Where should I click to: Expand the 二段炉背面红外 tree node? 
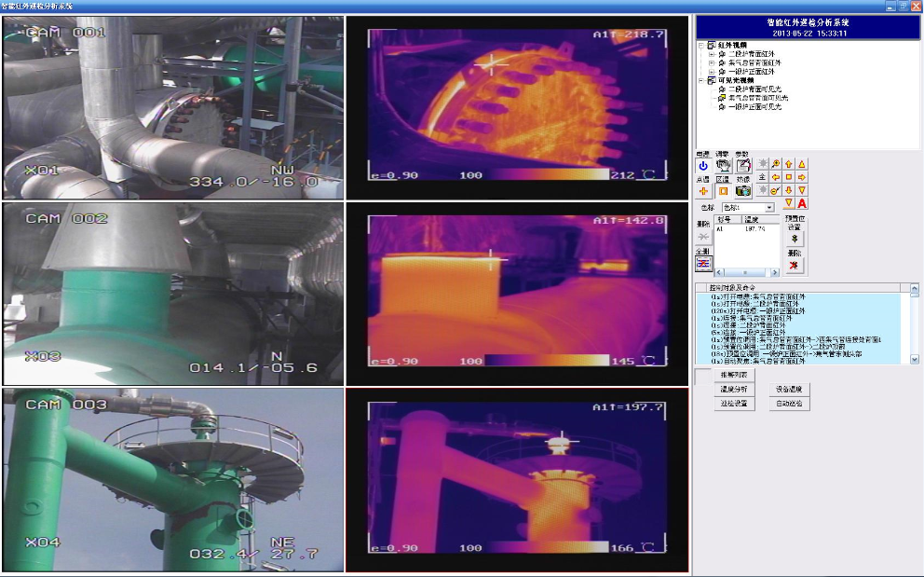(x=712, y=54)
